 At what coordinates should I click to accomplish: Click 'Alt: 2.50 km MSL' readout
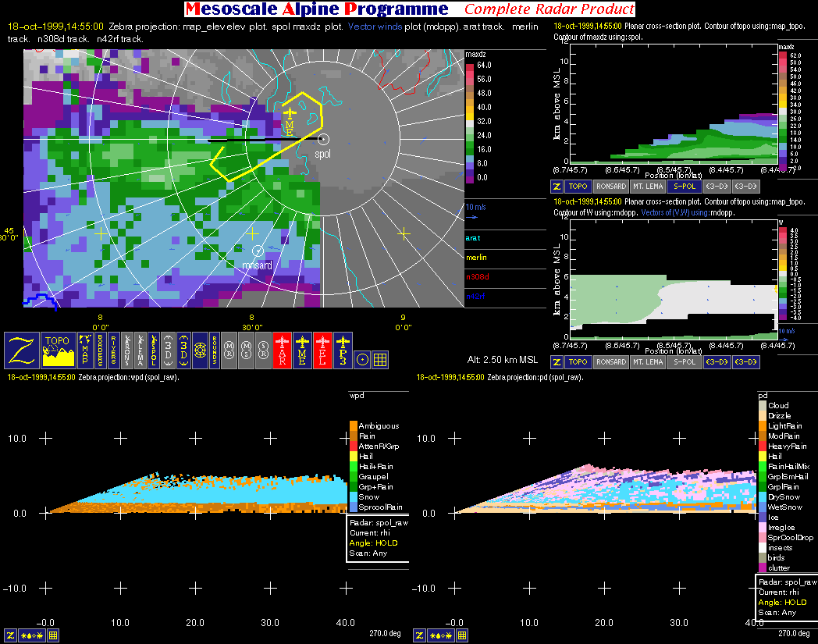pyautogui.click(x=503, y=360)
